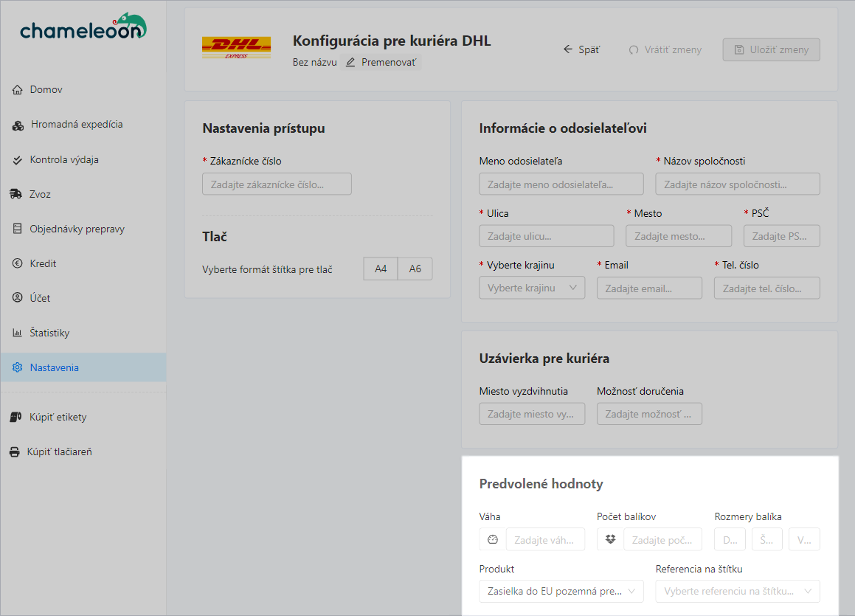Click the Účet user icon
The height and width of the screenshot is (616, 855).
(x=18, y=298)
